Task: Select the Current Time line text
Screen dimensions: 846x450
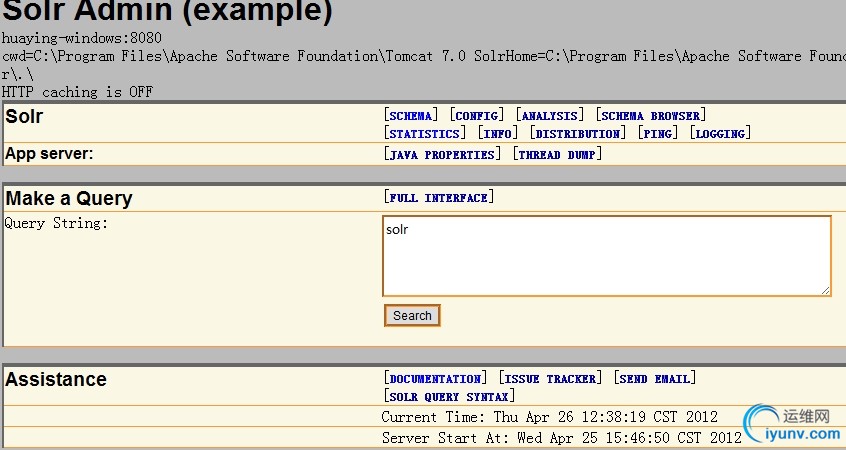Action: 549,417
